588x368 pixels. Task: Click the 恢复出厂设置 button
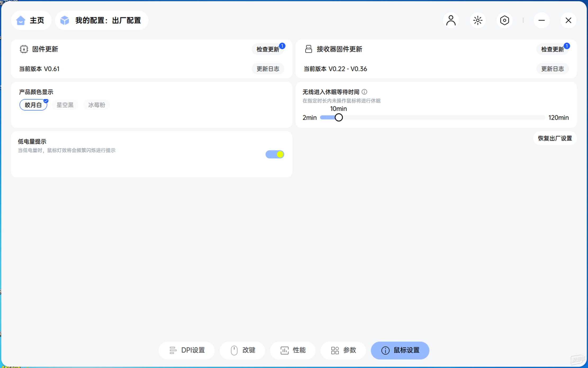(555, 138)
